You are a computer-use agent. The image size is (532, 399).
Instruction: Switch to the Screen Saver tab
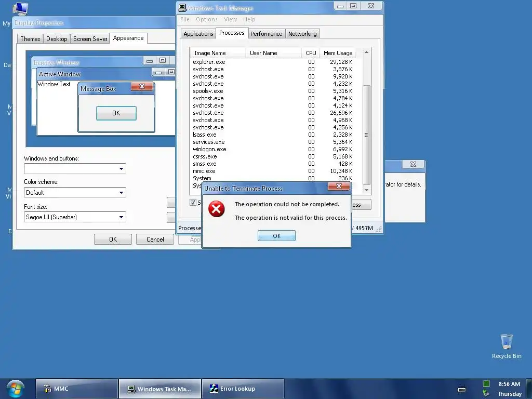(90, 38)
